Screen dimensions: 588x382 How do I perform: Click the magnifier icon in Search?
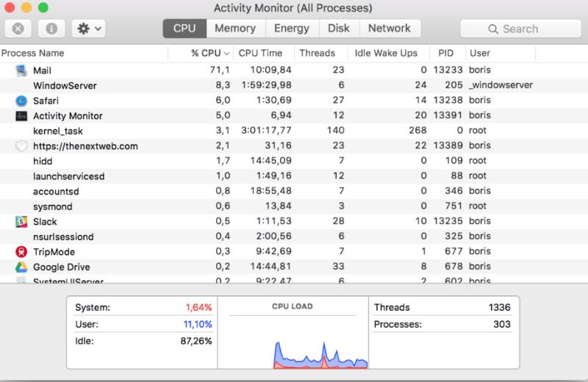pyautogui.click(x=493, y=29)
